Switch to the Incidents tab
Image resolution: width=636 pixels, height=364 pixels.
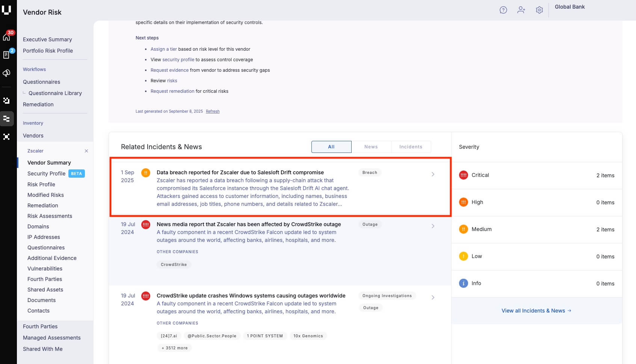pos(411,147)
